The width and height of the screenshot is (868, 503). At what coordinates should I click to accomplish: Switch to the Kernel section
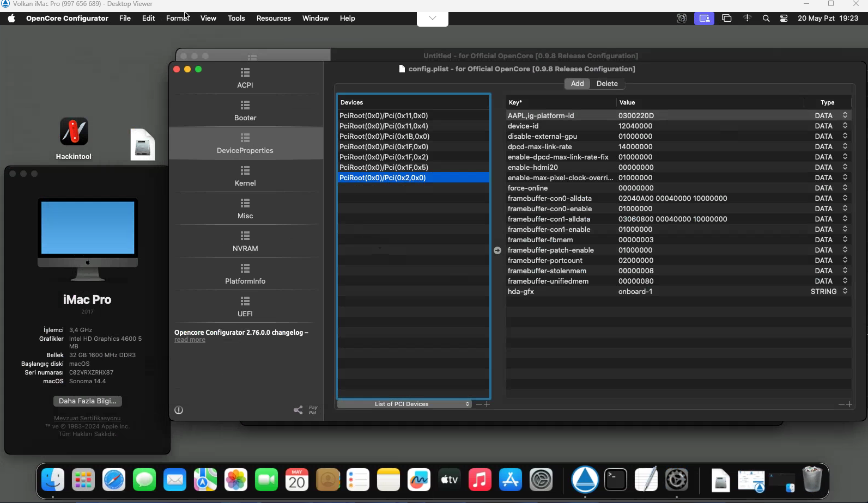pyautogui.click(x=245, y=176)
